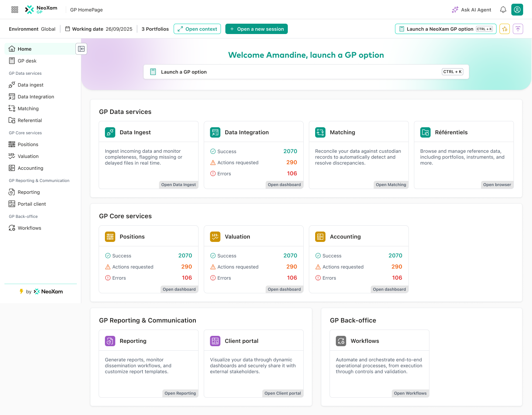
Task: Click the Data Ingest card icon
Action: (x=110, y=132)
